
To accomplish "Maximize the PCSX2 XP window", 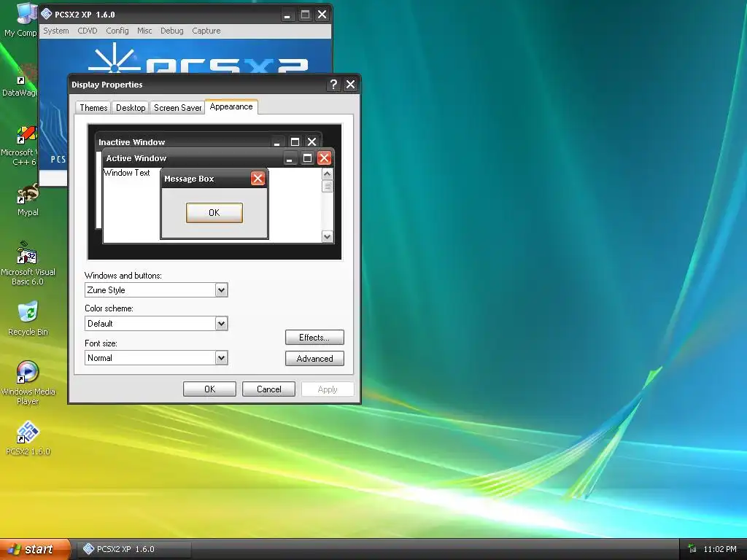I will click(x=306, y=15).
